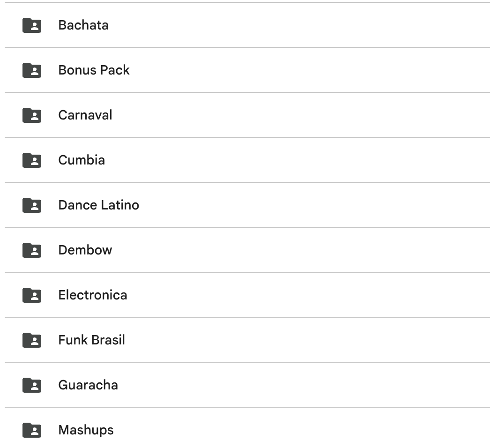Select the Cumbia folder label
Viewport: 490px width, 448px height.
(x=82, y=160)
